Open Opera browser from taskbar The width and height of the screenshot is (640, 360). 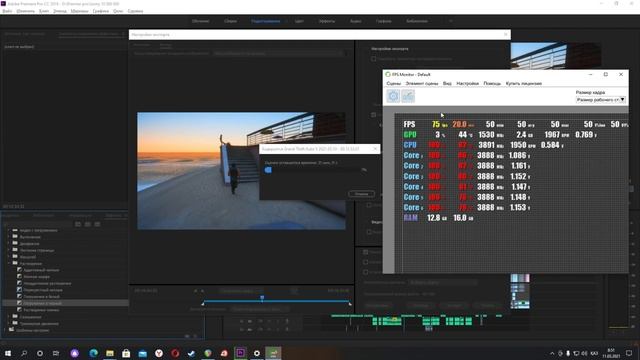[x=175, y=353]
